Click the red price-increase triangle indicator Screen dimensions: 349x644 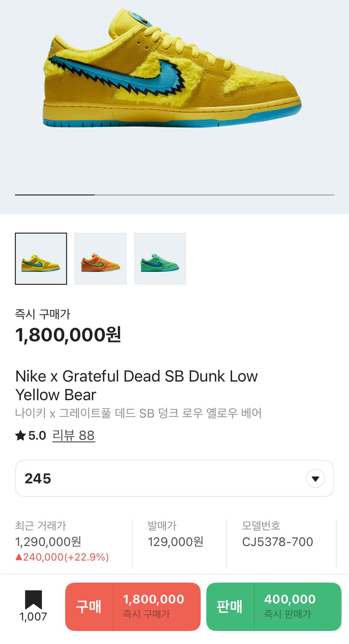18,557
